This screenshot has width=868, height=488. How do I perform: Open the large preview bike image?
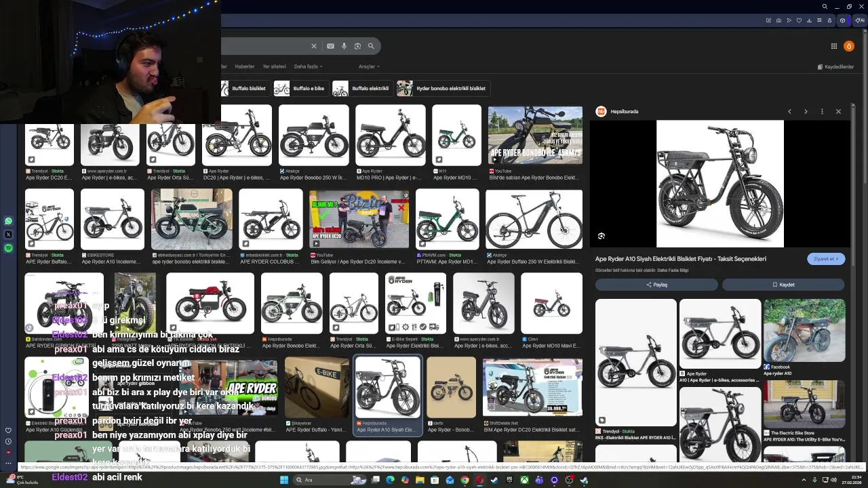pyautogui.click(x=720, y=184)
